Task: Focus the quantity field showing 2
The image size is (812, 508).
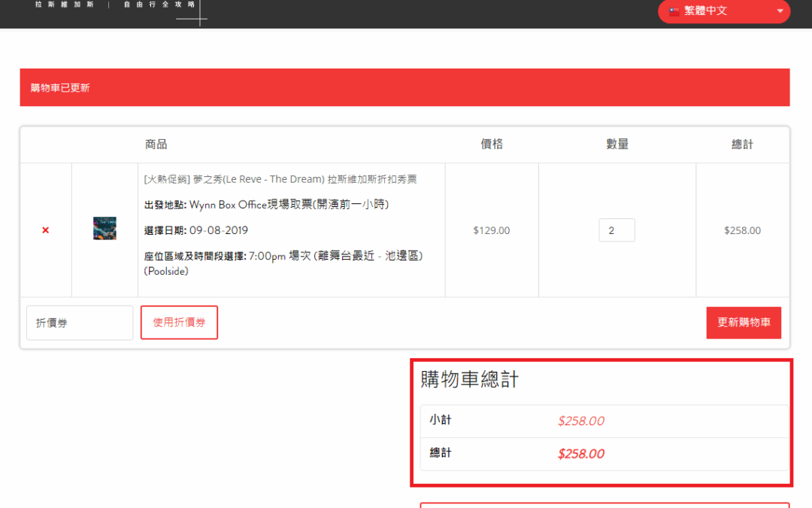Action: [x=617, y=230]
